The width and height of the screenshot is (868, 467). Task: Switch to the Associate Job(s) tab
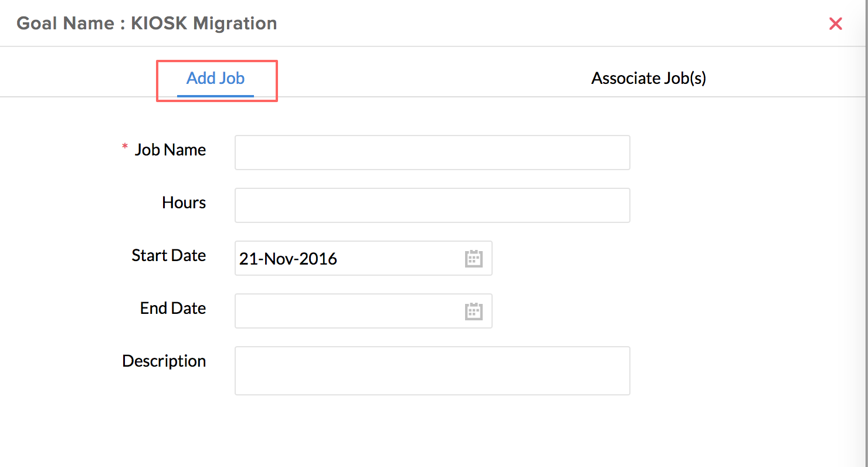[648, 79]
